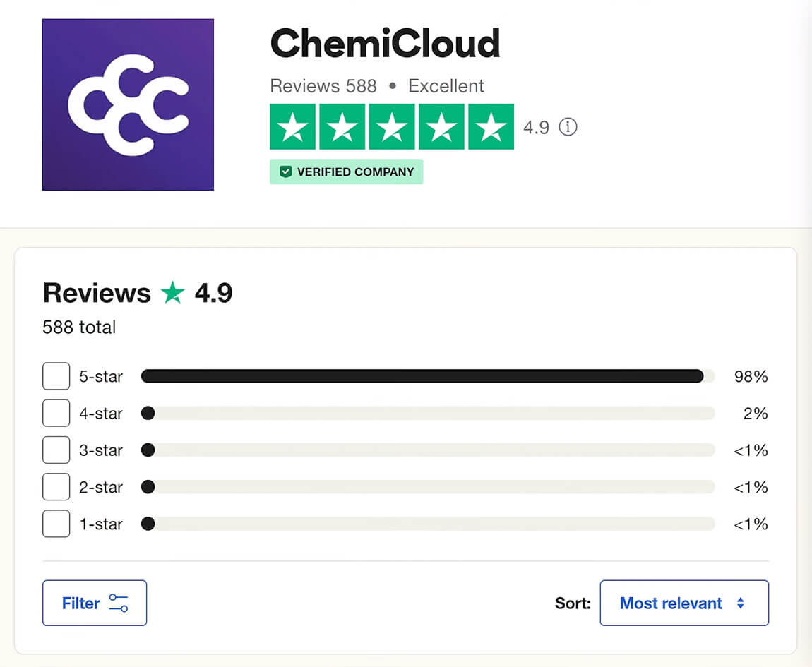
Task: Enable the 2-star filter checkbox
Action: [56, 487]
